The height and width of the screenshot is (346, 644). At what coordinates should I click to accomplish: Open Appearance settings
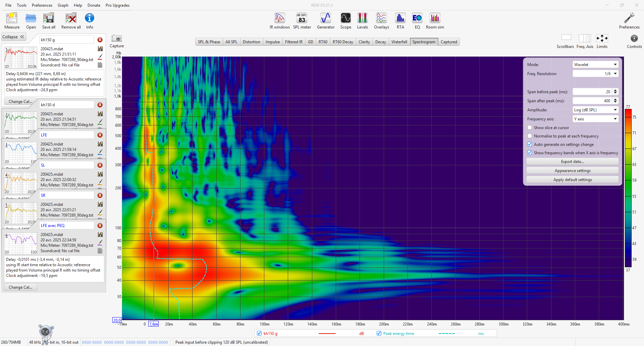[573, 171]
